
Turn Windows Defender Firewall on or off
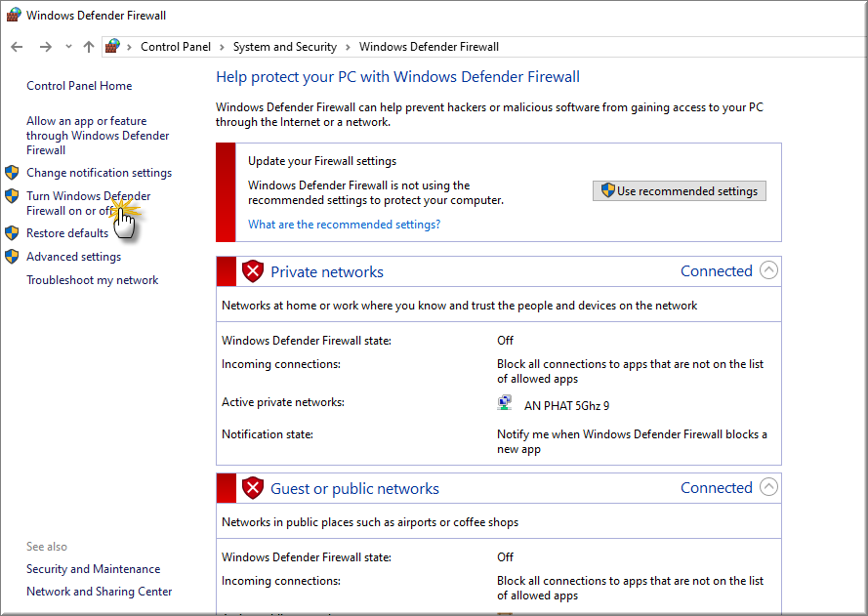pos(89,203)
